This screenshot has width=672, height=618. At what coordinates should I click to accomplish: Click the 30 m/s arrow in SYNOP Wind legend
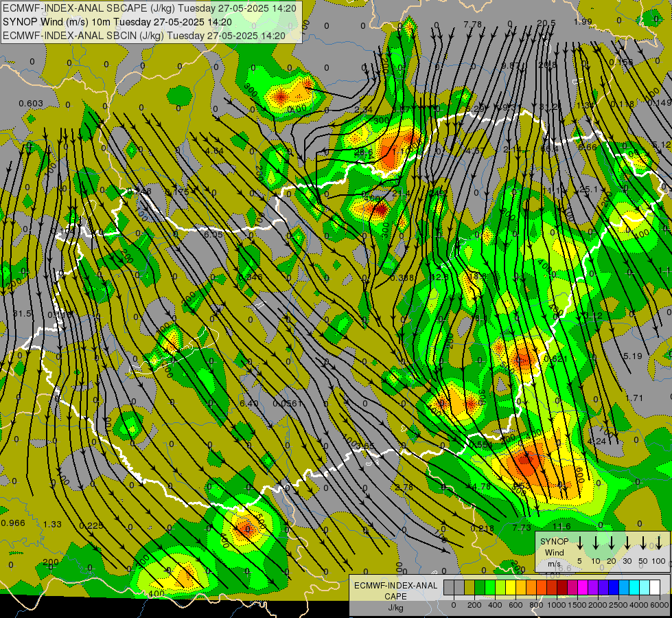pos(627,543)
